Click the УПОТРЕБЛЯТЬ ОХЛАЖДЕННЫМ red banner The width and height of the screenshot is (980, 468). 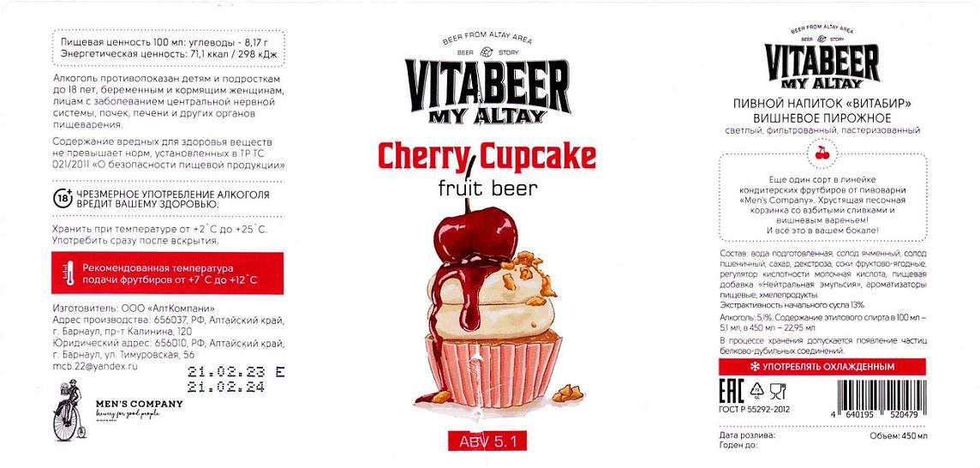(x=822, y=367)
